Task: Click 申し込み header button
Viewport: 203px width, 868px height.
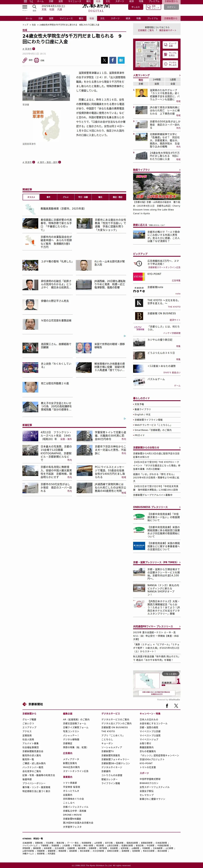Action: tap(136, 7)
